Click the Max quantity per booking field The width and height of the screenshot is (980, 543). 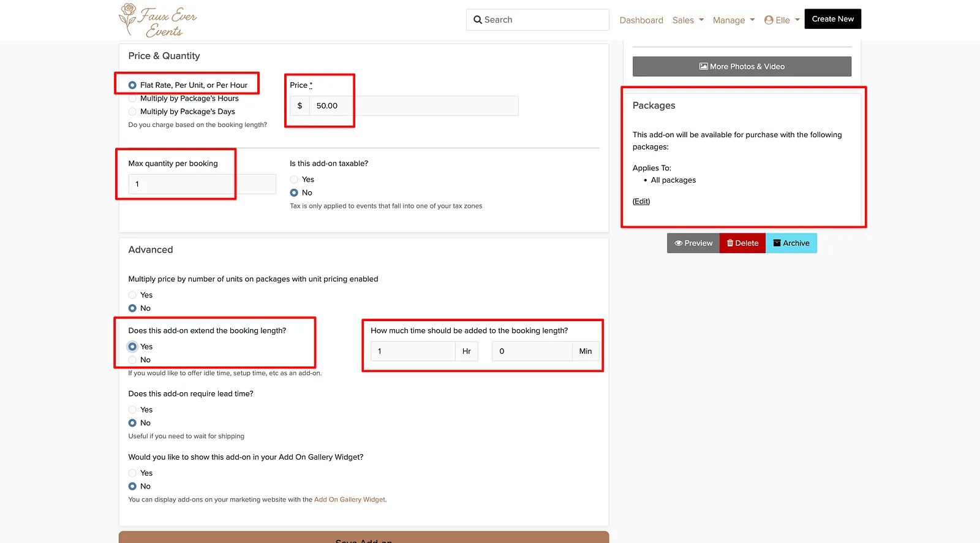tap(202, 184)
